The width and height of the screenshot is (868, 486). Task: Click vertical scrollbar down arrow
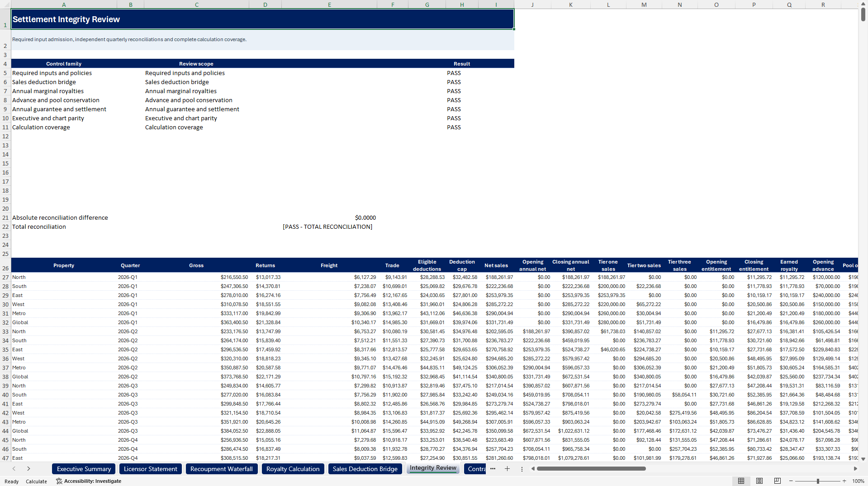tap(863, 459)
